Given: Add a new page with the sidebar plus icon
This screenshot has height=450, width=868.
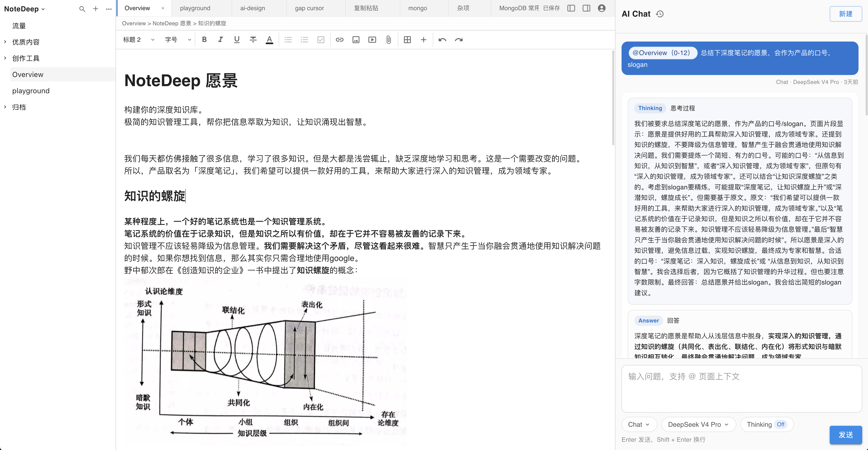Looking at the screenshot, I should click(96, 9).
